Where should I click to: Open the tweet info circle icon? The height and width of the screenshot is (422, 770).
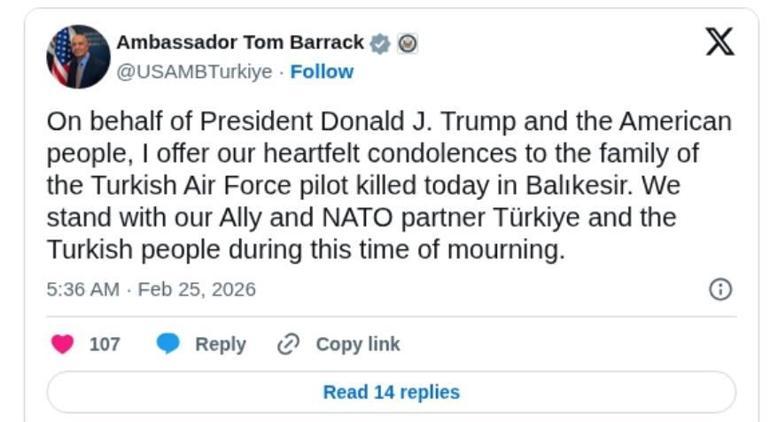[x=720, y=289]
